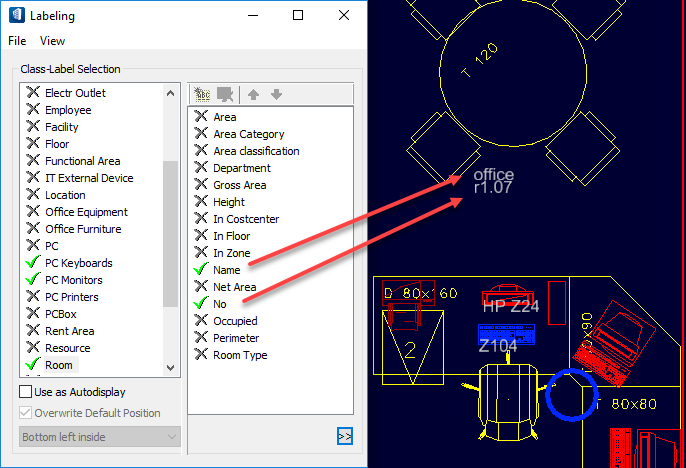Click the >> expand button
This screenshot has width=686, height=468.
[345, 436]
